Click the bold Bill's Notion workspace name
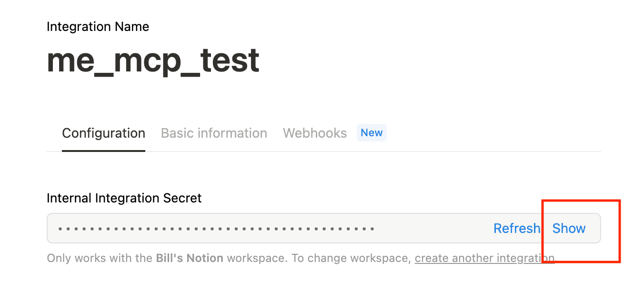 click(190, 258)
